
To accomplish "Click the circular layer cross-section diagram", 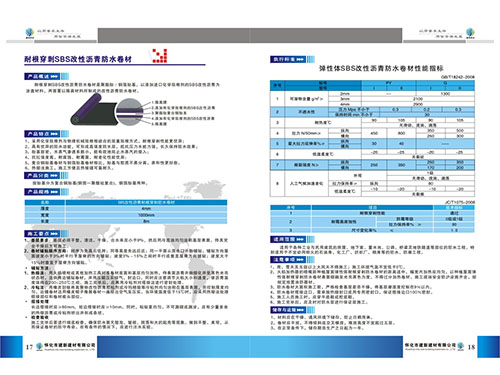I will coord(130,112).
